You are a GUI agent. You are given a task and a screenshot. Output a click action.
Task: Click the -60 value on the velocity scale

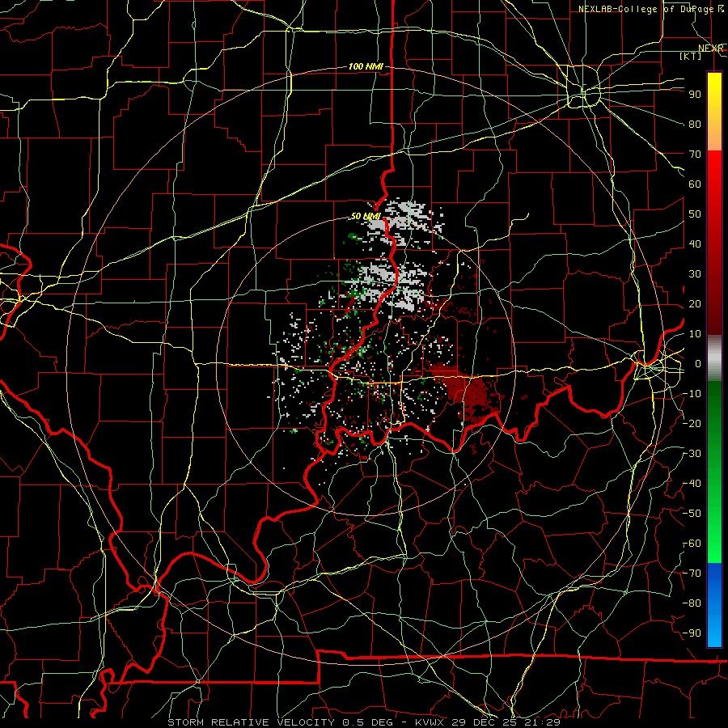(692, 544)
